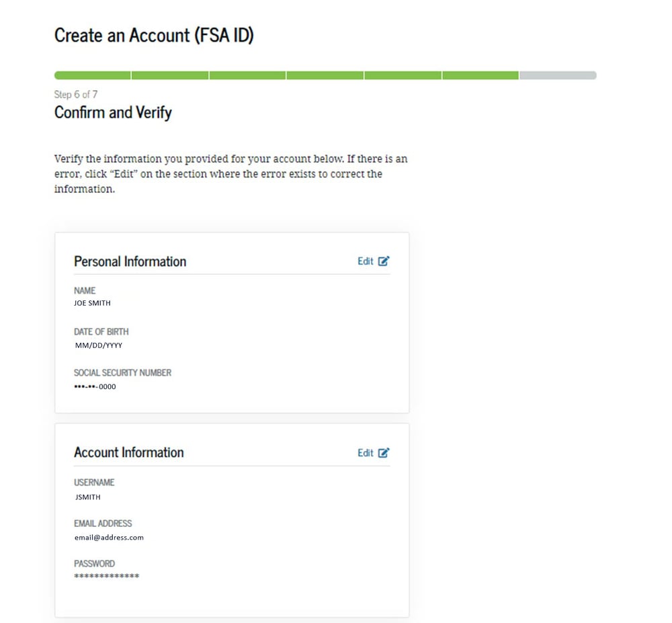Click the Account Information edit pencil icon
The height and width of the screenshot is (623, 672).
tap(384, 452)
